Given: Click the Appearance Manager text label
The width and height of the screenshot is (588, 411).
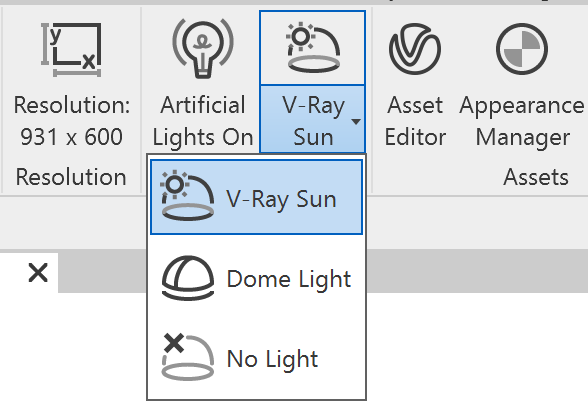Looking at the screenshot, I should click(522, 121).
